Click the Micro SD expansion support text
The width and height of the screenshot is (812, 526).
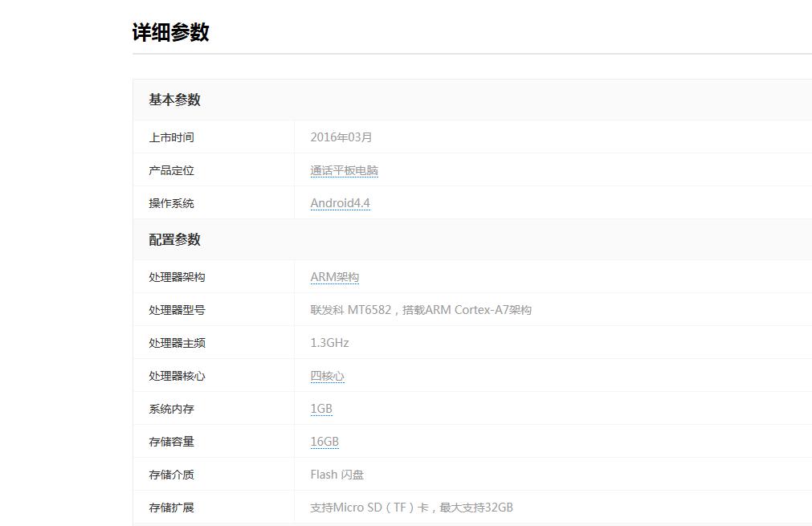(x=411, y=507)
